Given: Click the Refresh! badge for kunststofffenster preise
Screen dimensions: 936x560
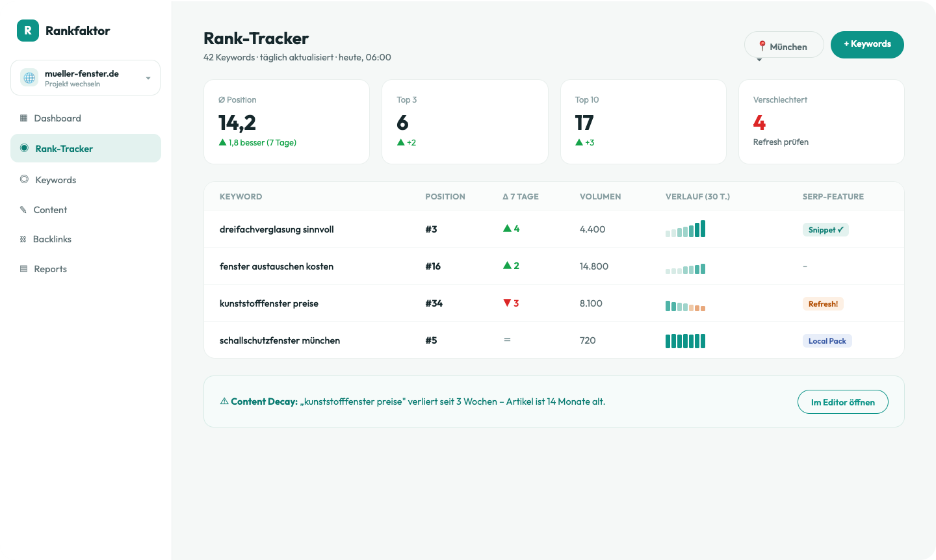Looking at the screenshot, I should click(823, 304).
